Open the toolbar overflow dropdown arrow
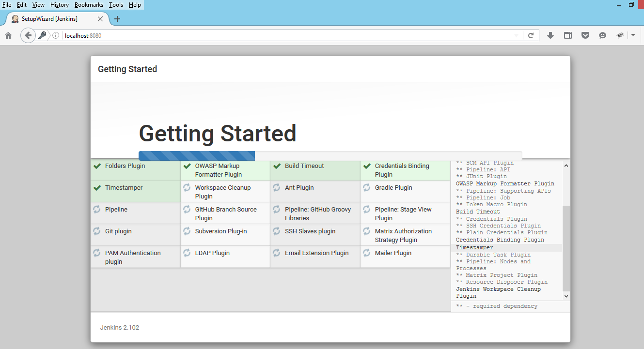The height and width of the screenshot is (349, 644). click(633, 35)
